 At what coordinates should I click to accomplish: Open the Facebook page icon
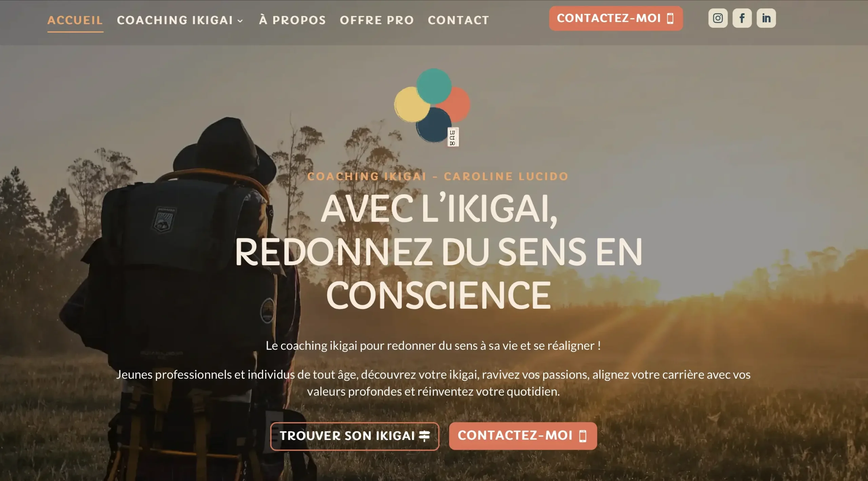(x=742, y=18)
